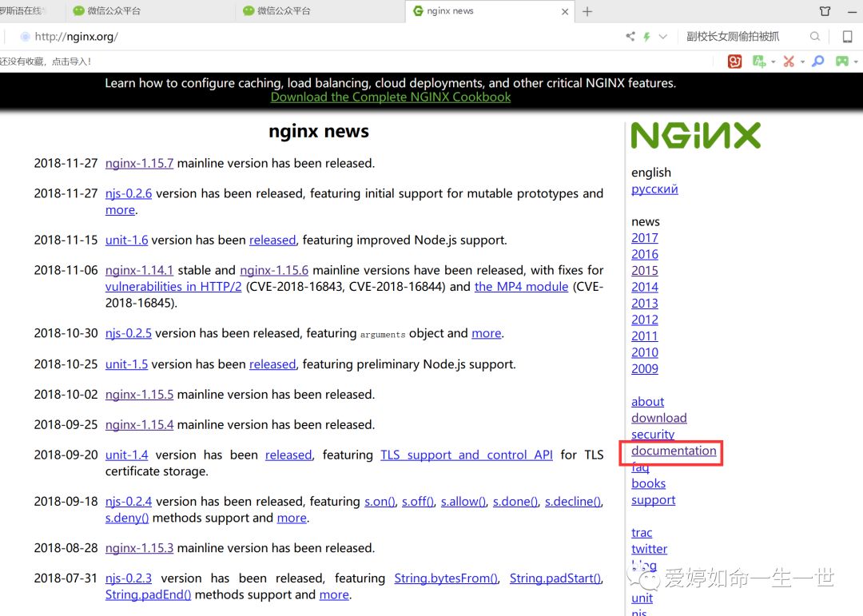Viewport: 863px width, 616px height.
Task: Open the MP4 module link
Action: tap(521, 287)
